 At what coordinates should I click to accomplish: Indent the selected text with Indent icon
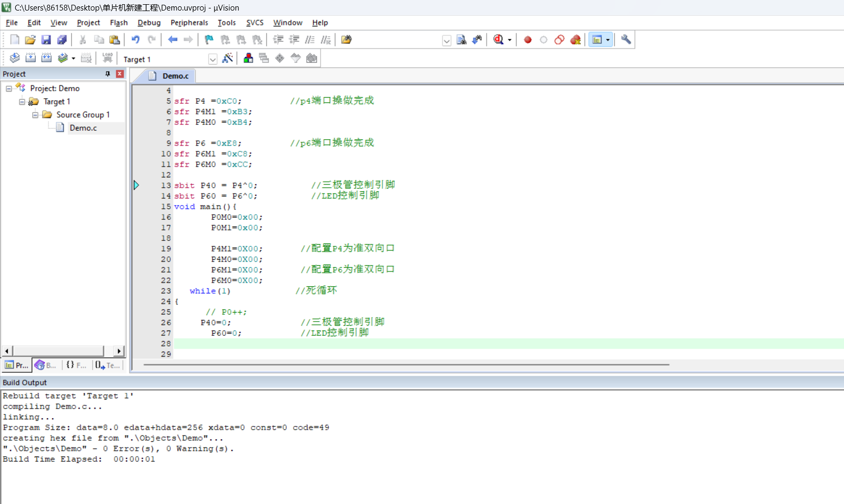pos(278,40)
